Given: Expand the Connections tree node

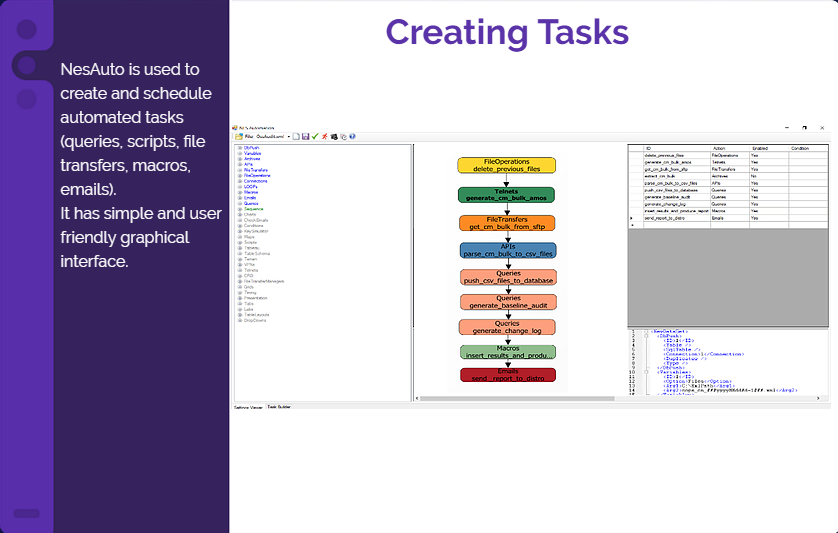Looking at the screenshot, I should (239, 181).
